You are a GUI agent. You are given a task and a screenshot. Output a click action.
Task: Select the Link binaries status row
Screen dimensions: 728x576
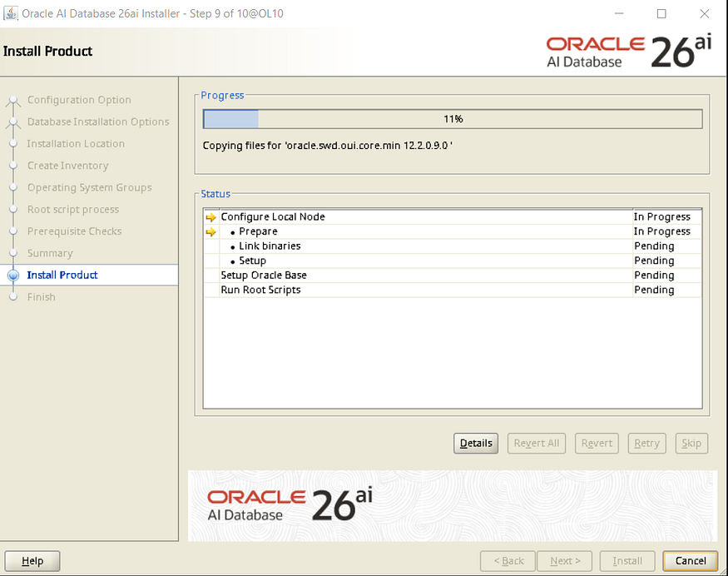coord(453,246)
